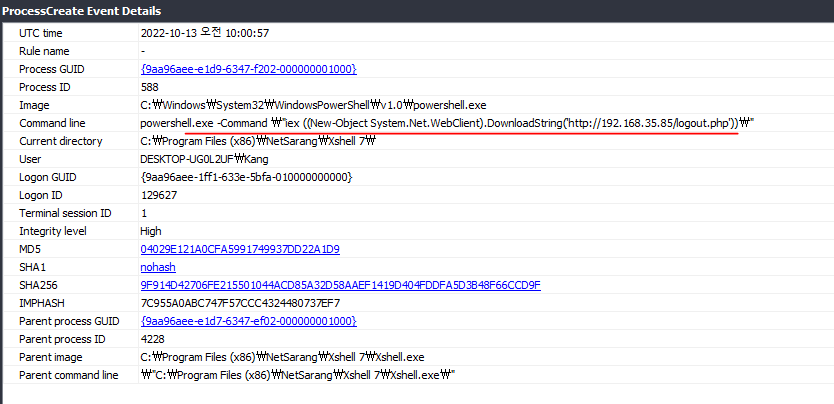Select the Logon ID value 129627
Screen dimensions: 834x404
click(159, 195)
